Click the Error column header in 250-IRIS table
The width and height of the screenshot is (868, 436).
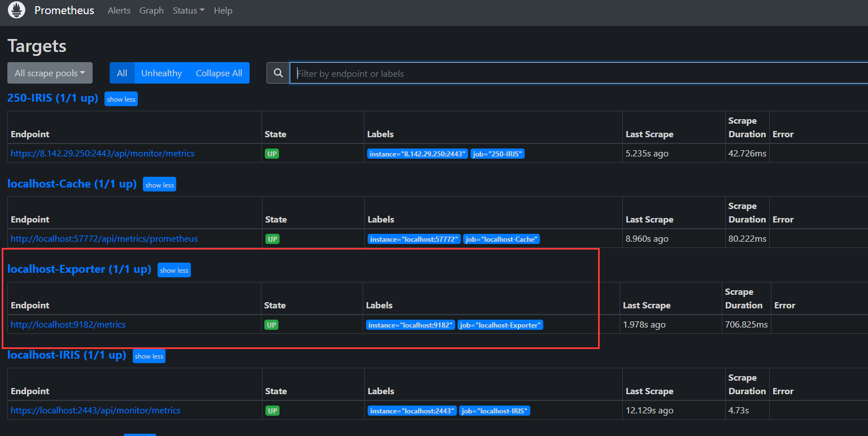pos(783,134)
